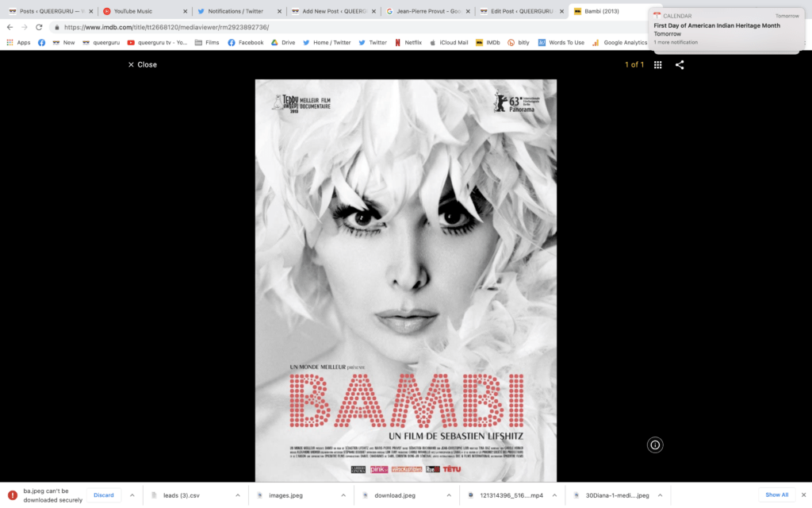
Task: Expand options for download.jpeg
Action: point(449,495)
